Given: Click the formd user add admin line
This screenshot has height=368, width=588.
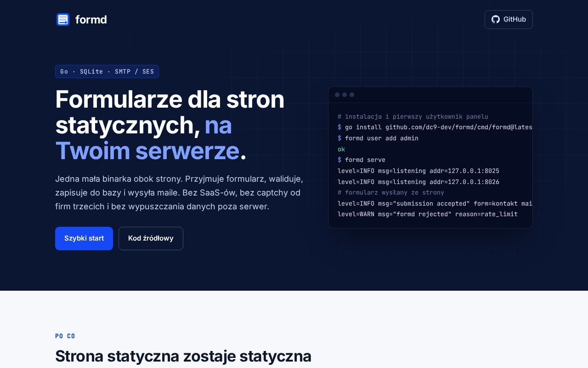Looking at the screenshot, I should pos(378,138).
